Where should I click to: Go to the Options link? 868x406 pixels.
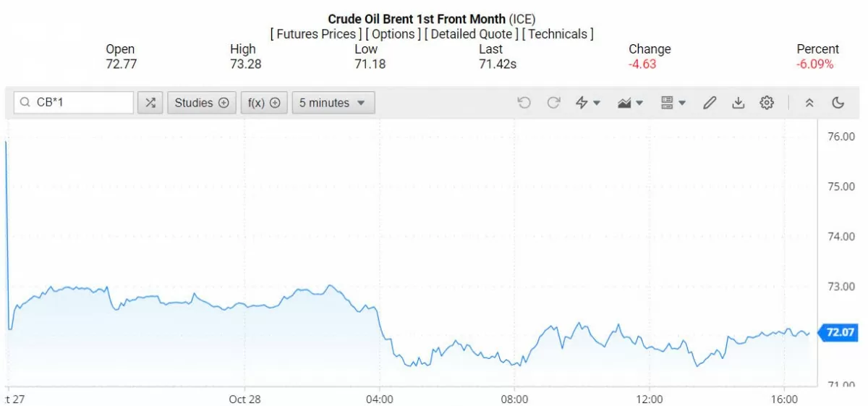393,34
